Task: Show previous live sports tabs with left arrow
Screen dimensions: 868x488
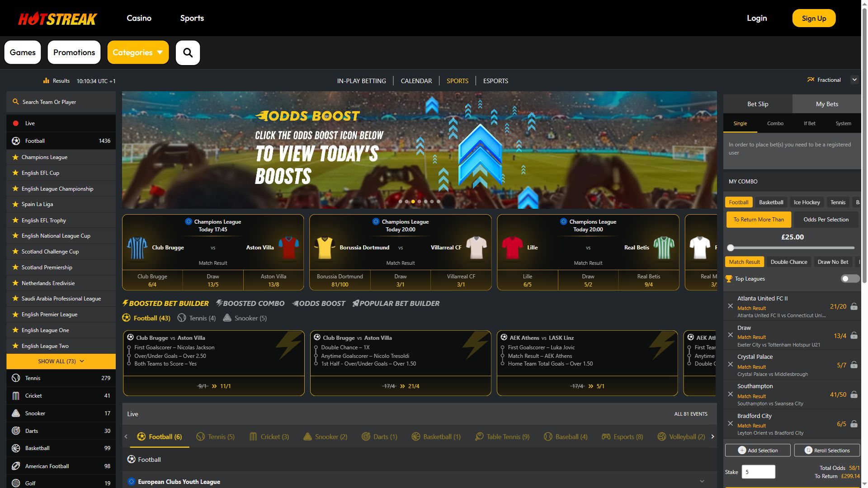Action: (x=126, y=436)
